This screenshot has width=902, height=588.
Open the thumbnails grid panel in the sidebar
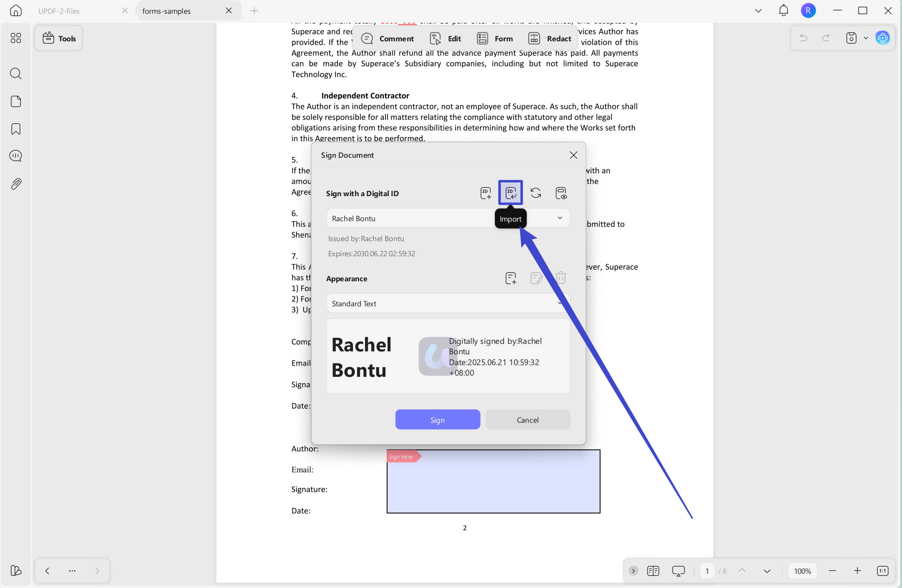point(16,38)
